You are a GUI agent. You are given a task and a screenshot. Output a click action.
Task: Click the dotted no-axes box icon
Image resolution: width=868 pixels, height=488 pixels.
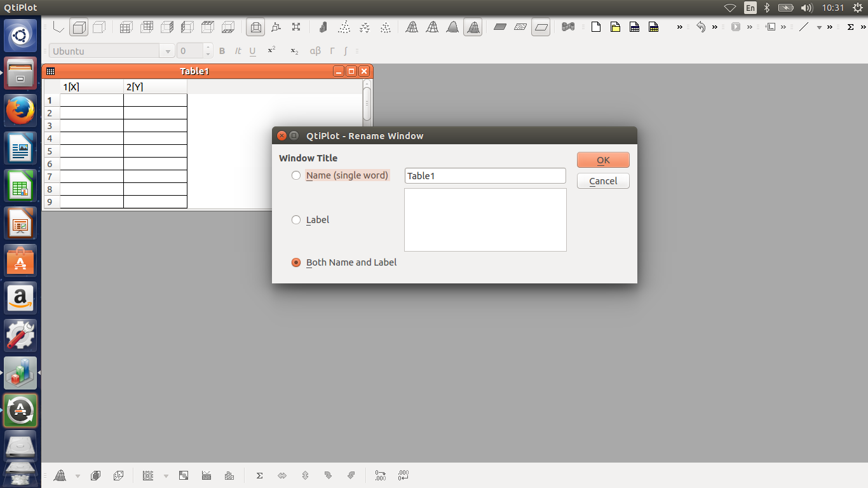pyautogui.click(x=99, y=27)
